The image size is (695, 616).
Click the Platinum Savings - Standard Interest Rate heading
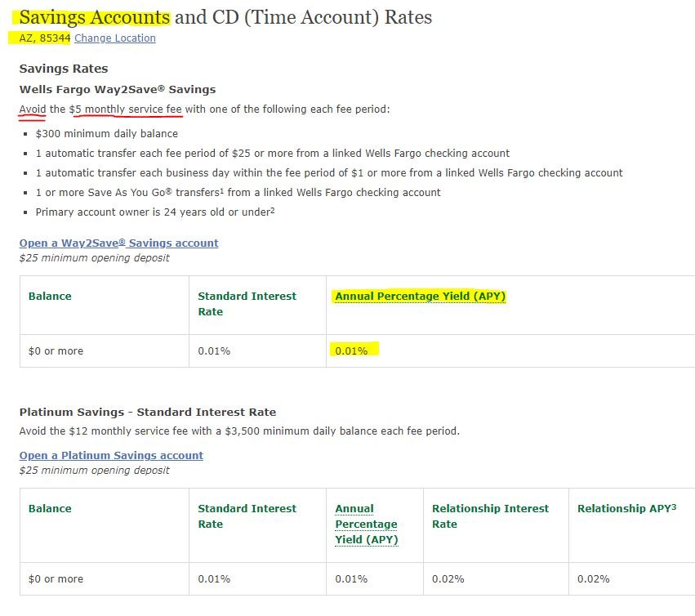point(148,413)
